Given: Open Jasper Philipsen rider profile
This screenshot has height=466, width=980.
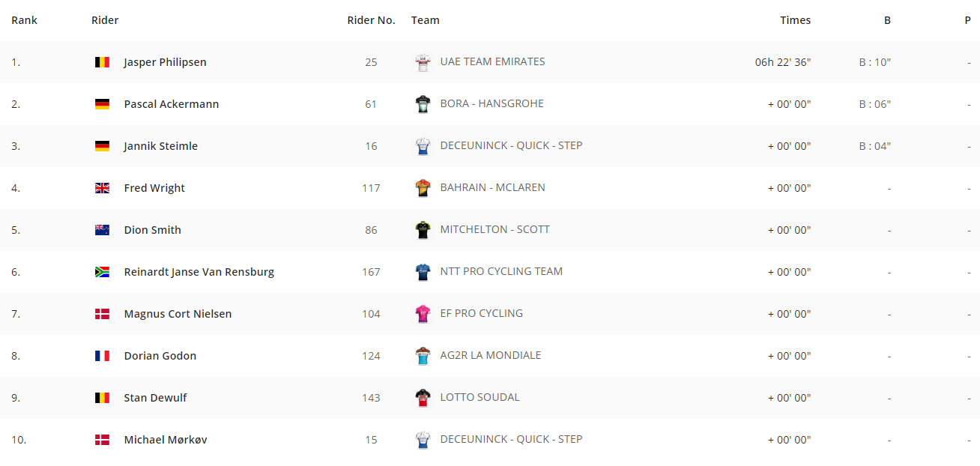Looking at the screenshot, I should pos(165,62).
